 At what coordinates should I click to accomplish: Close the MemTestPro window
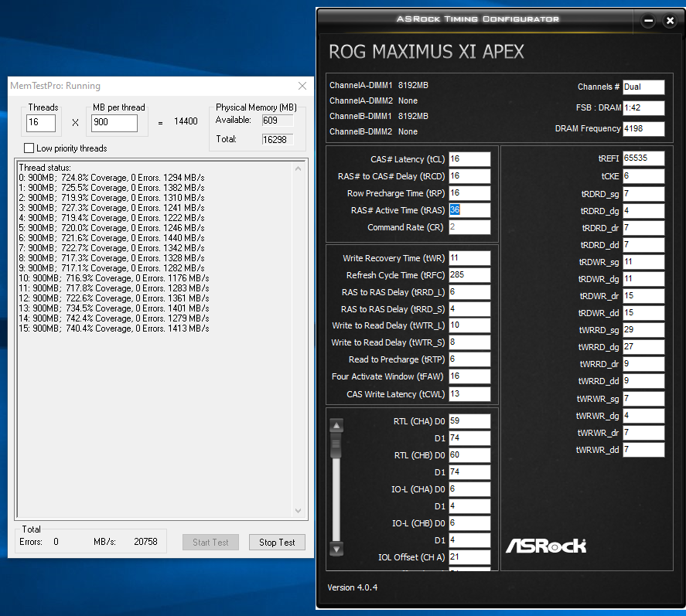302,86
